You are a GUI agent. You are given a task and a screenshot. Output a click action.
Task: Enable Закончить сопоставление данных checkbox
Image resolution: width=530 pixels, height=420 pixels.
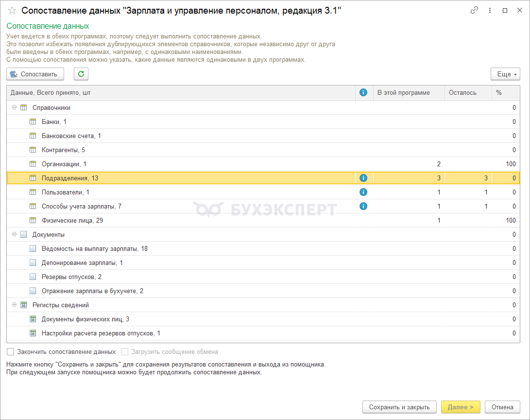(x=11, y=351)
